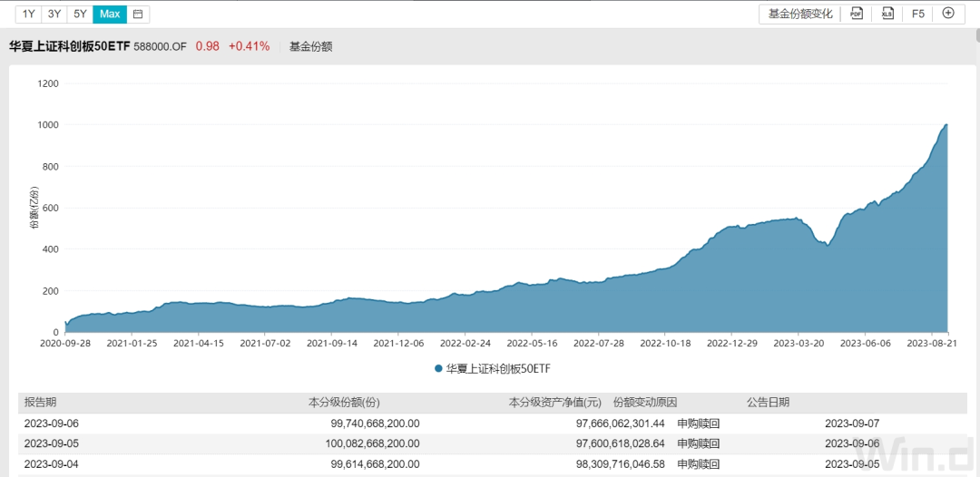
Task: Click the 公告日期 column header
Action: [x=769, y=402]
